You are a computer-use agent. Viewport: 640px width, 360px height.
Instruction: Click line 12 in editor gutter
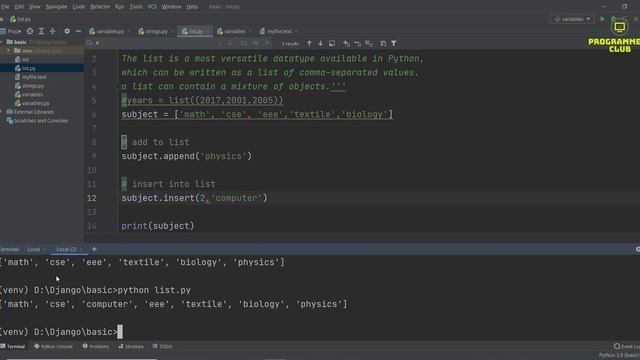(92, 198)
